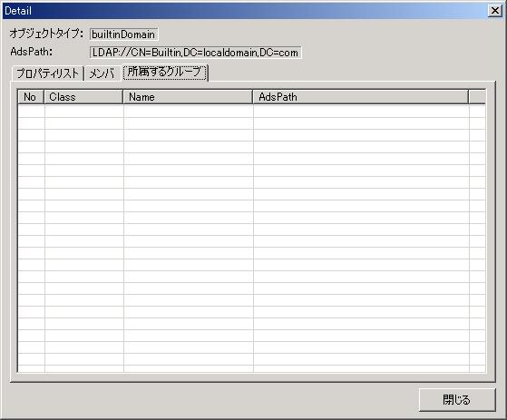
Task: Select the 所属するグループ tab
Action: pyautogui.click(x=164, y=72)
